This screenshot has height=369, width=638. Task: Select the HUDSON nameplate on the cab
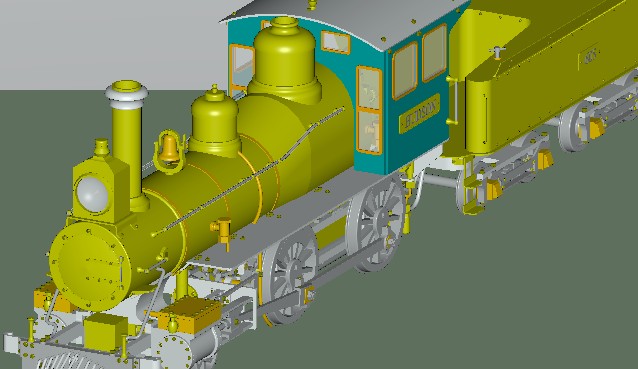[420, 114]
